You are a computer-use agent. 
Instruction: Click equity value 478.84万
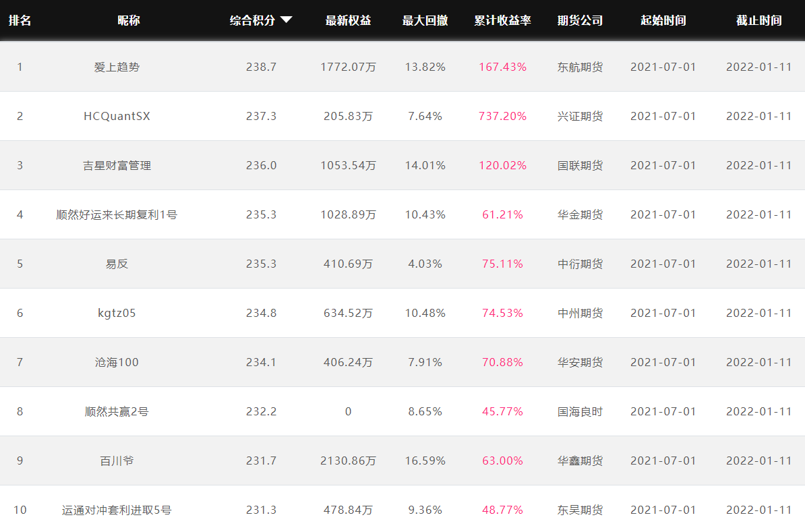[x=348, y=510]
